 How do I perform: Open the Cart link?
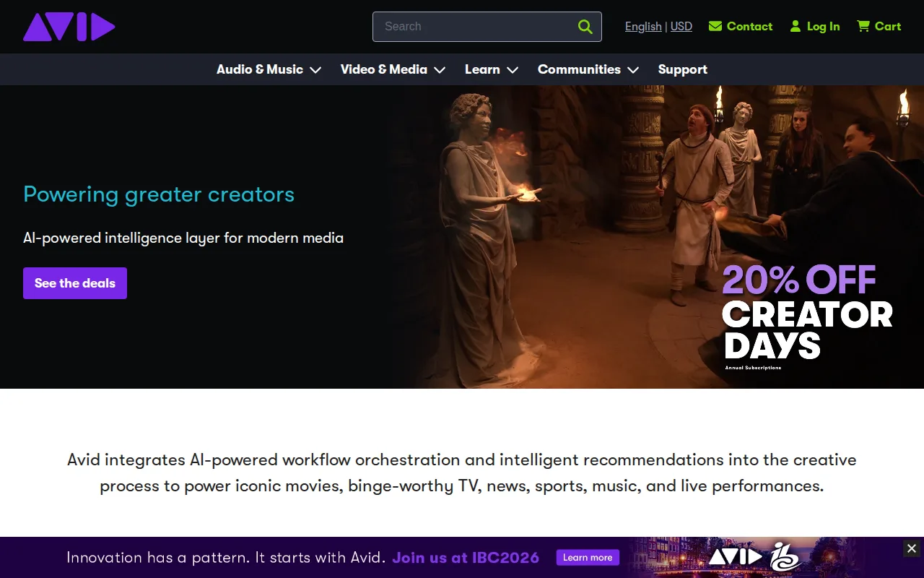click(879, 26)
